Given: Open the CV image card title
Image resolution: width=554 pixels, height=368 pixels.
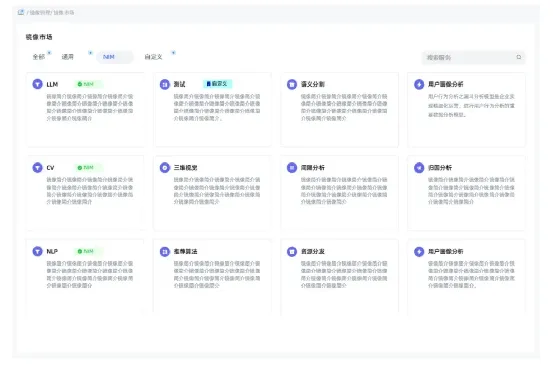Looking at the screenshot, I should coord(51,168).
